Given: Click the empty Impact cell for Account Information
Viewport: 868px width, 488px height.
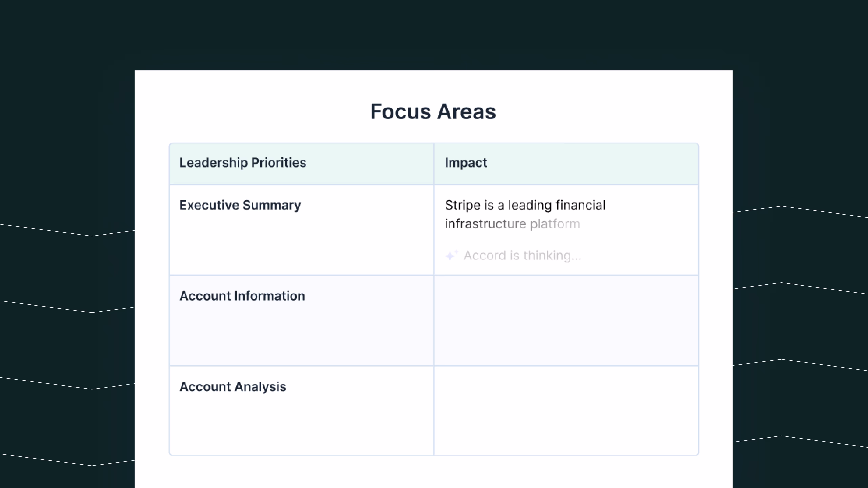Looking at the screenshot, I should click(x=566, y=320).
